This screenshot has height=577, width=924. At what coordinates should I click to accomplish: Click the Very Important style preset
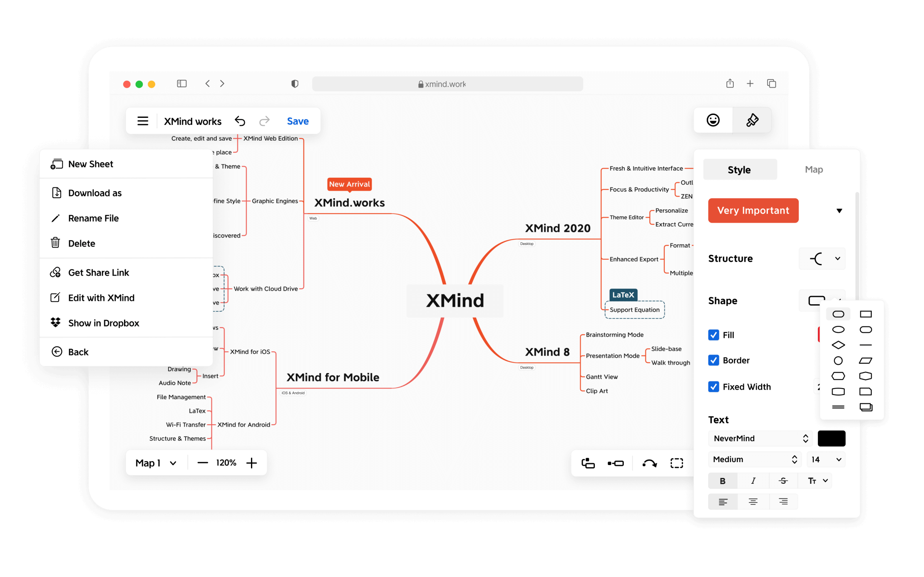(x=753, y=210)
